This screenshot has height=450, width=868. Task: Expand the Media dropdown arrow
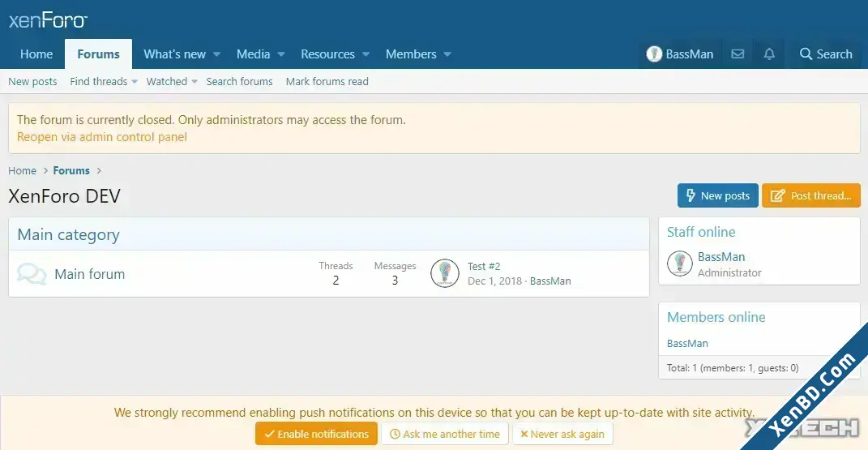point(280,54)
